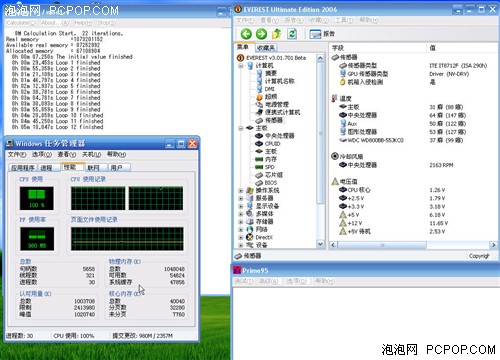Click the Refresh icon in EVEREST toolbar

(292, 34)
